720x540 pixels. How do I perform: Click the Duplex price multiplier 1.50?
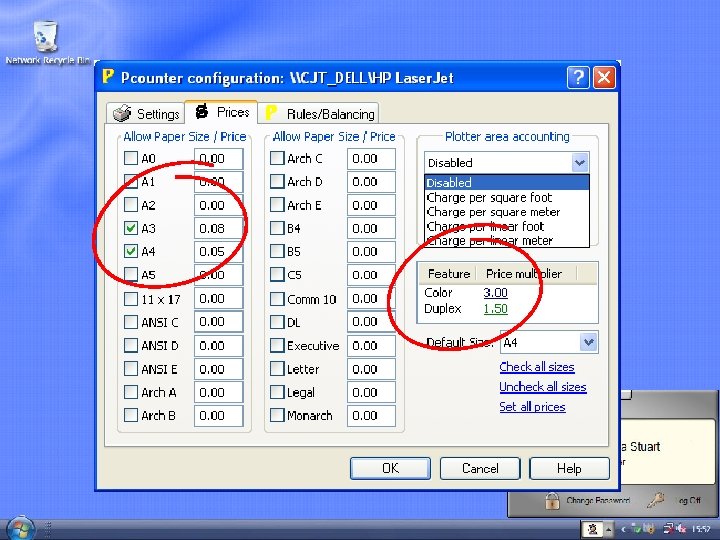(x=495, y=309)
